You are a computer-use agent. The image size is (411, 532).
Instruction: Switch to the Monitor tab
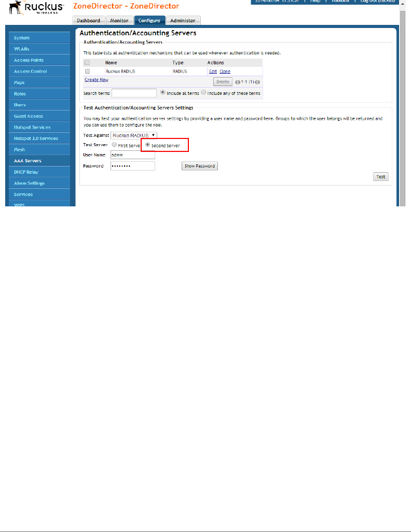click(x=119, y=21)
